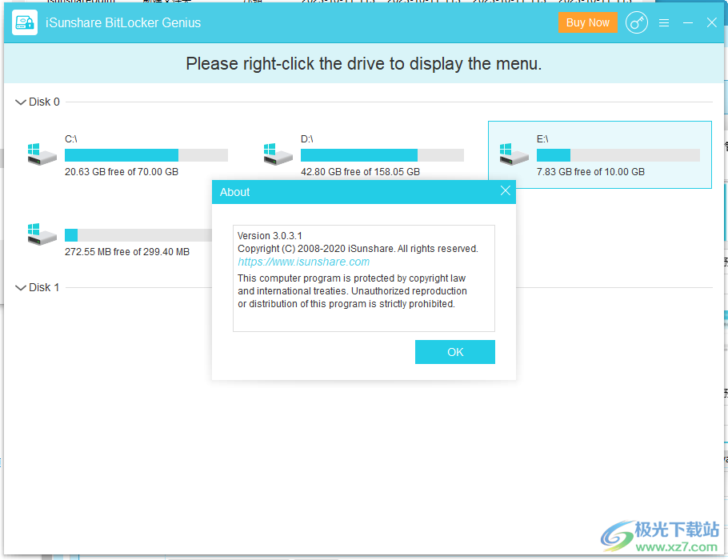The height and width of the screenshot is (560, 728).
Task: Click the Disk 0 label
Action: click(x=44, y=102)
